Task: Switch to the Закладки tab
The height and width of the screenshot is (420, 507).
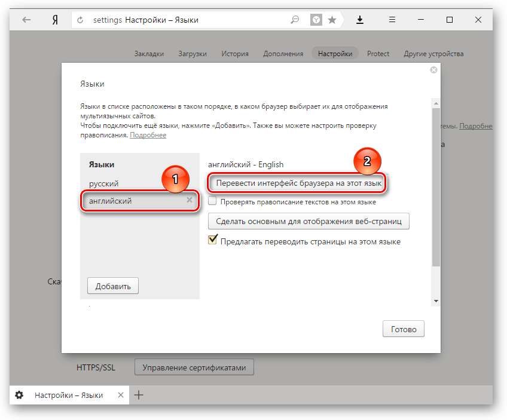Action: tap(149, 54)
